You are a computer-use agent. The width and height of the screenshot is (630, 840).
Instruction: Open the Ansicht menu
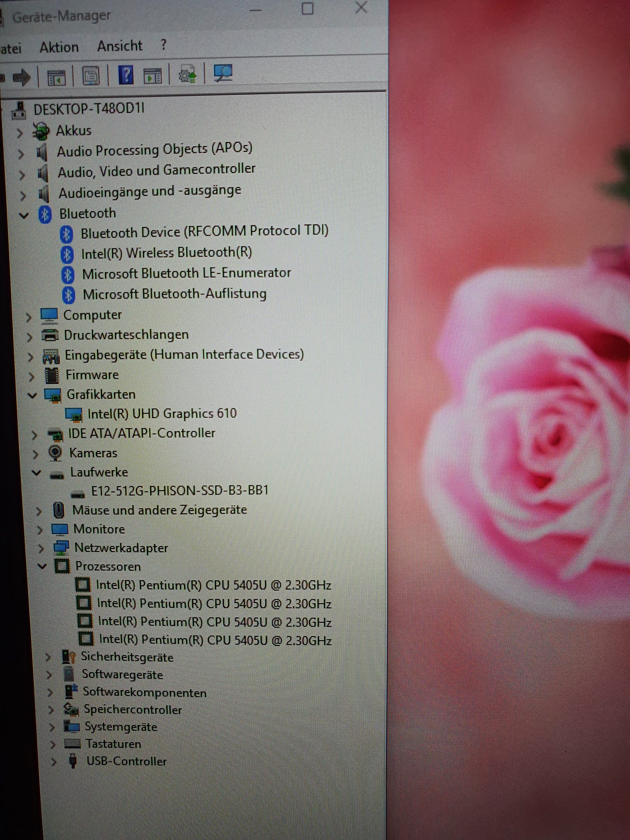click(120, 46)
